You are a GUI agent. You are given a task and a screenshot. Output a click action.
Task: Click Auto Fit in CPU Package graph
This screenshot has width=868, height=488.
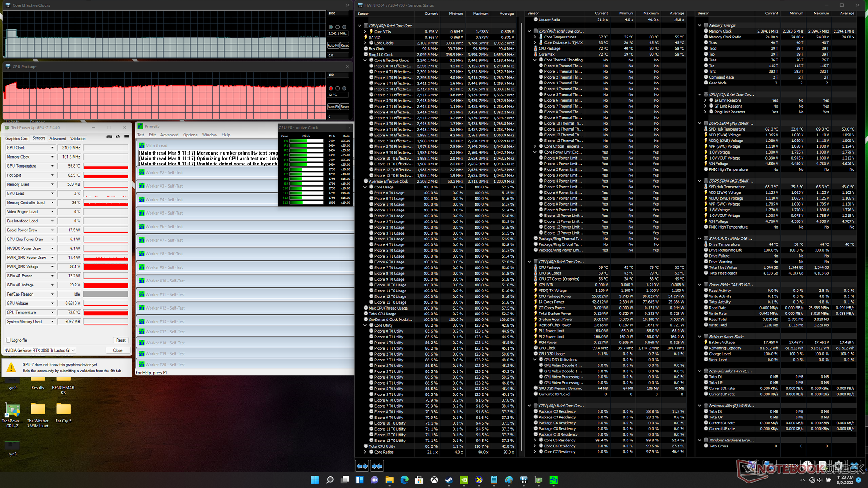[333, 107]
